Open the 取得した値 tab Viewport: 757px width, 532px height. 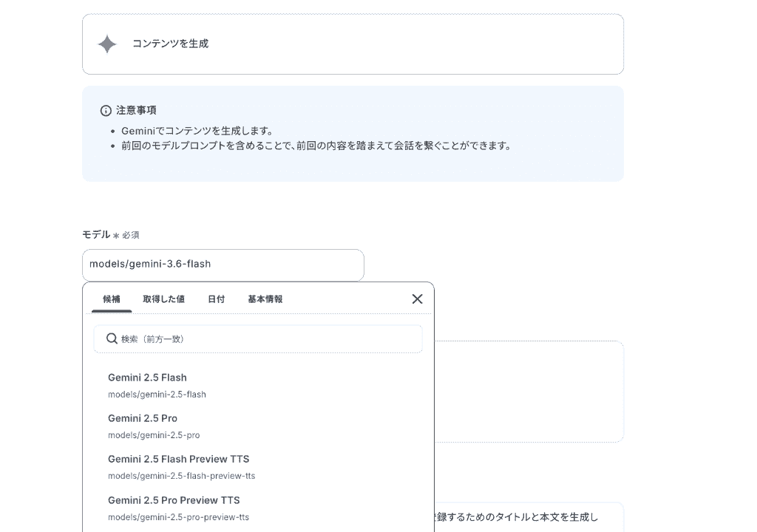(163, 299)
